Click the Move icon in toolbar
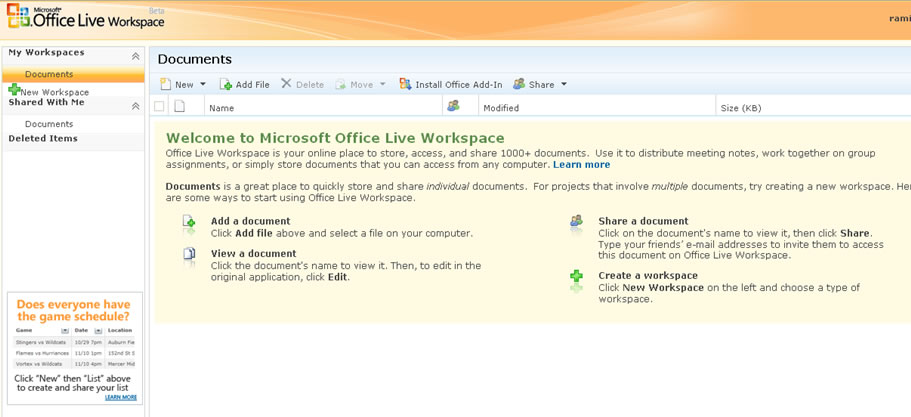Screen dimensions: 911x417 click(x=340, y=84)
